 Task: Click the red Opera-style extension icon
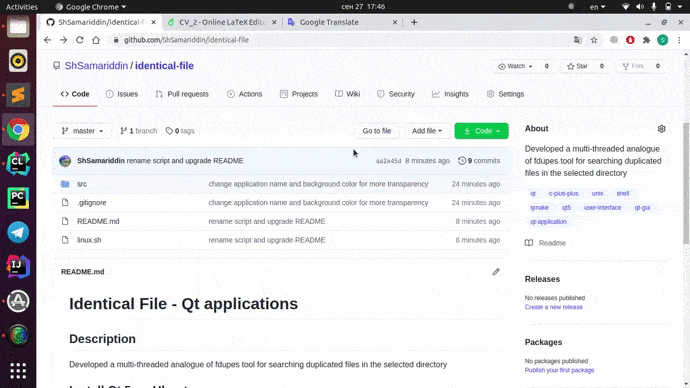pyautogui.click(x=630, y=40)
